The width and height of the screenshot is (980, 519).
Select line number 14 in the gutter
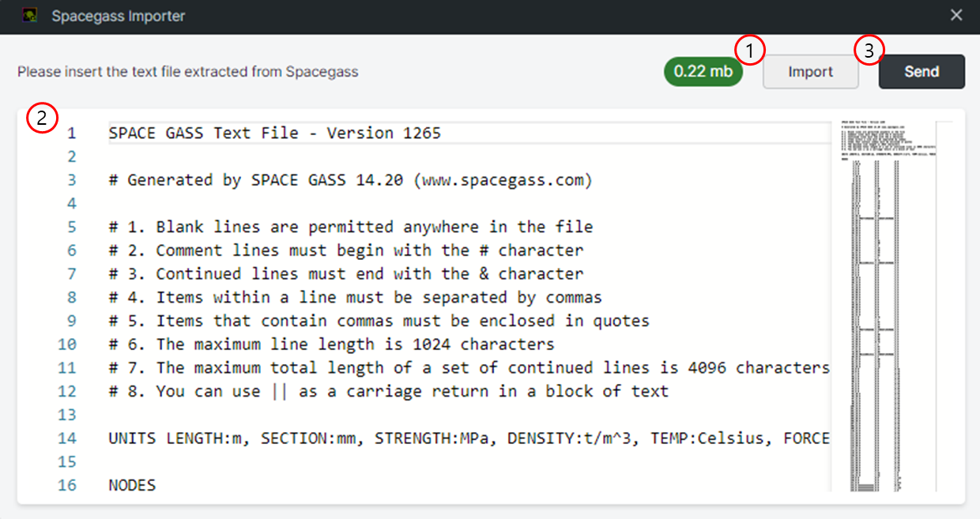pos(68,438)
